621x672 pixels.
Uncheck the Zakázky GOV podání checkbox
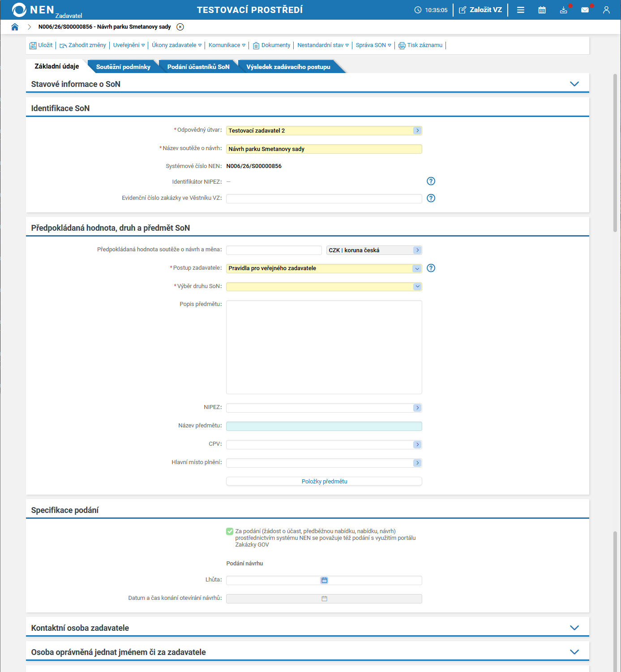(230, 531)
